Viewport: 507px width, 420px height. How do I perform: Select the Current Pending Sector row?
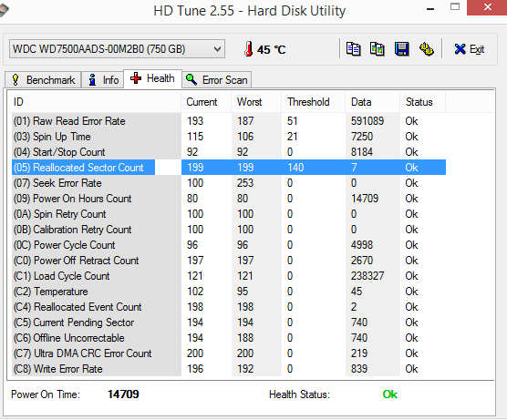pyautogui.click(x=229, y=323)
